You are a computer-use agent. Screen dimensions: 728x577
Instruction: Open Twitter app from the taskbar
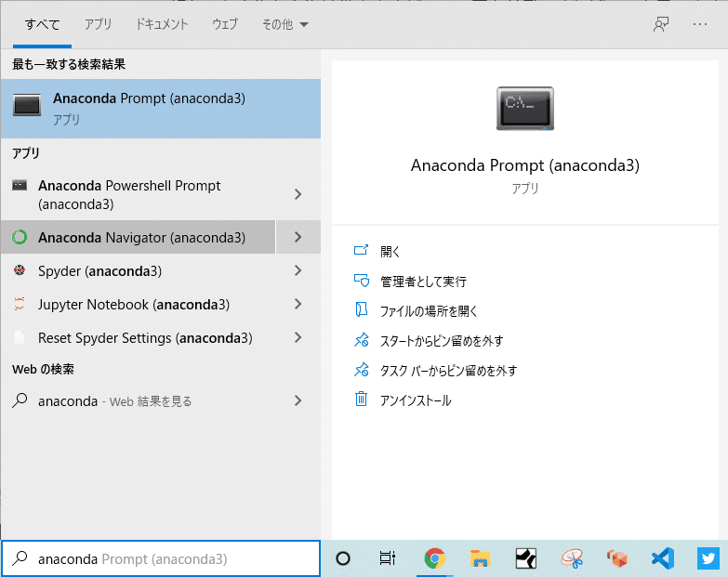[708, 558]
